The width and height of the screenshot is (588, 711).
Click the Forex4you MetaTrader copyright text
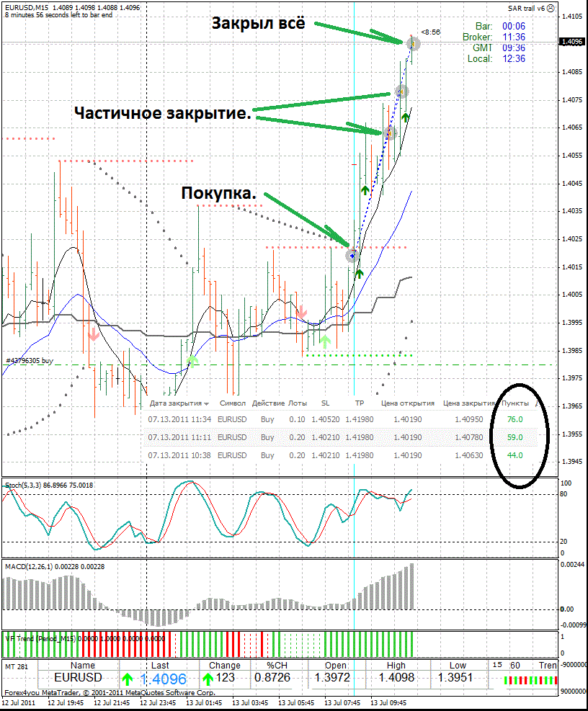[x=110, y=692]
